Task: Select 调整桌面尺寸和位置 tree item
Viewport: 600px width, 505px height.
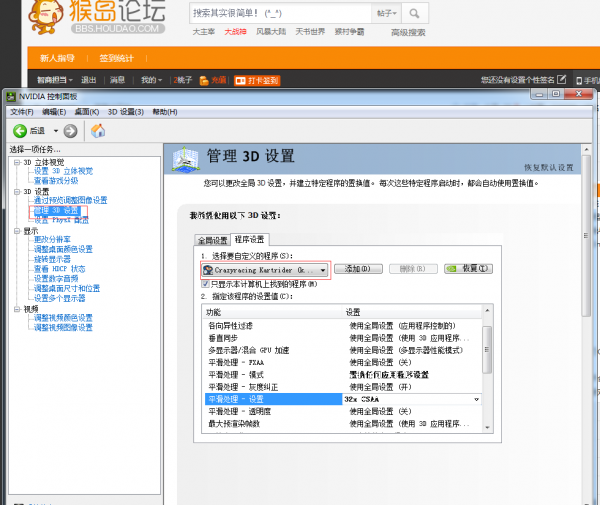Action: (x=67, y=288)
